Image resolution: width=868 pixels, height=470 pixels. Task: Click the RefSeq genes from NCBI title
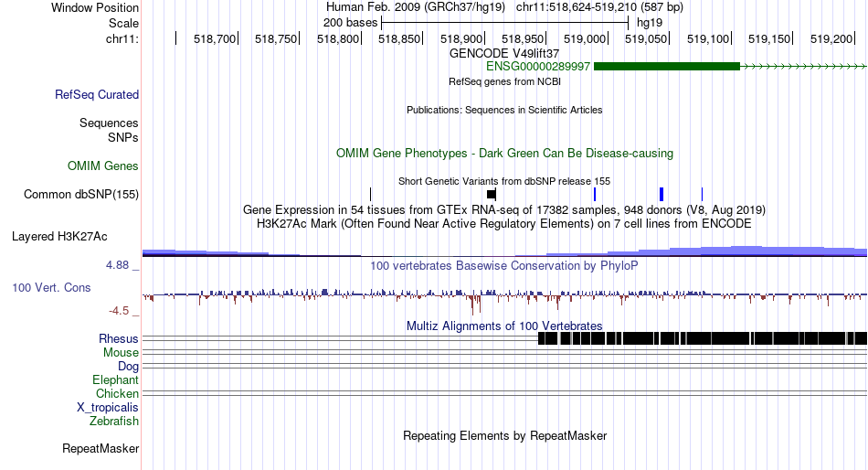504,81
